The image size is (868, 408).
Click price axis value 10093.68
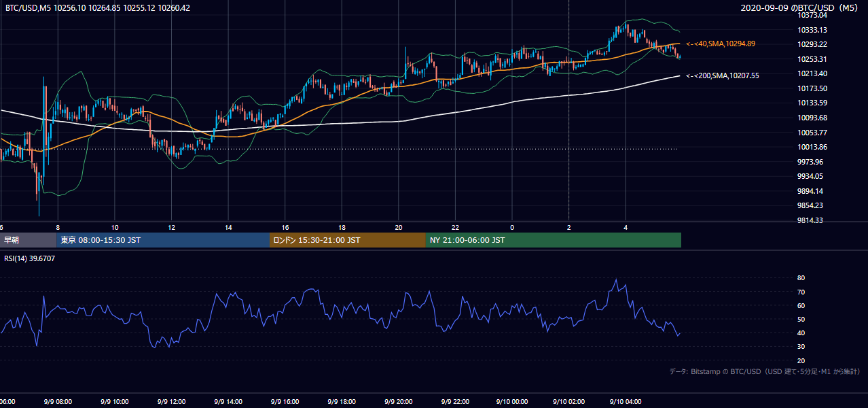812,118
